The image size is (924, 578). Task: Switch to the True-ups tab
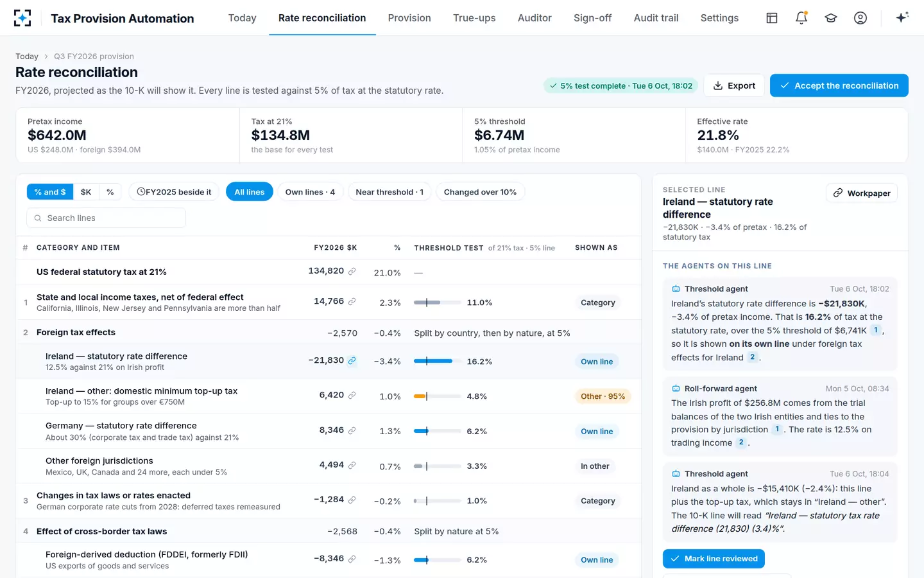pyautogui.click(x=474, y=18)
